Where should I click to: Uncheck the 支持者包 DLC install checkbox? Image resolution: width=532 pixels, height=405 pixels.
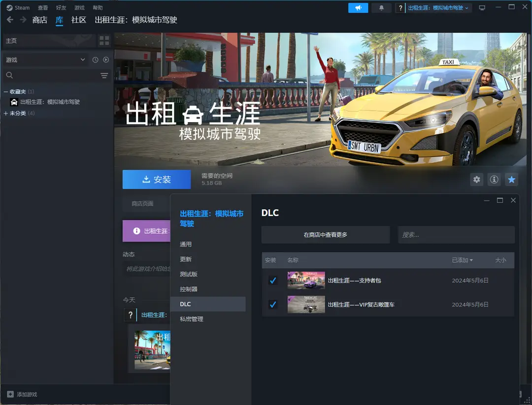[x=273, y=280]
